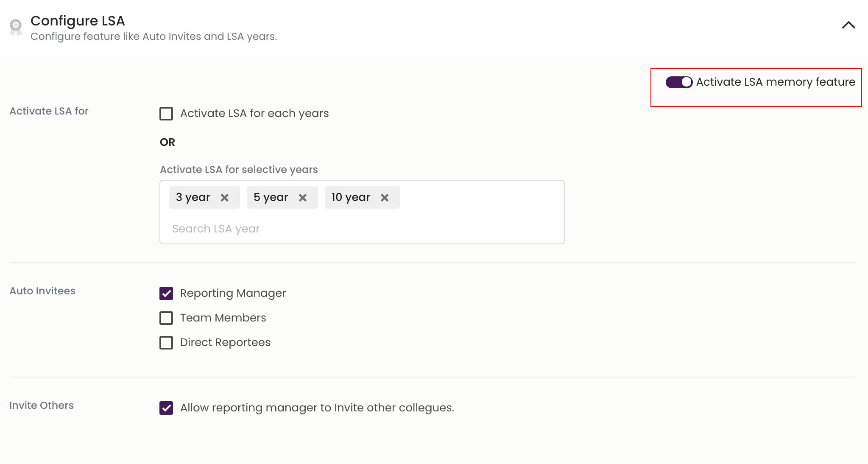Click the 5 year tag label

click(x=271, y=197)
